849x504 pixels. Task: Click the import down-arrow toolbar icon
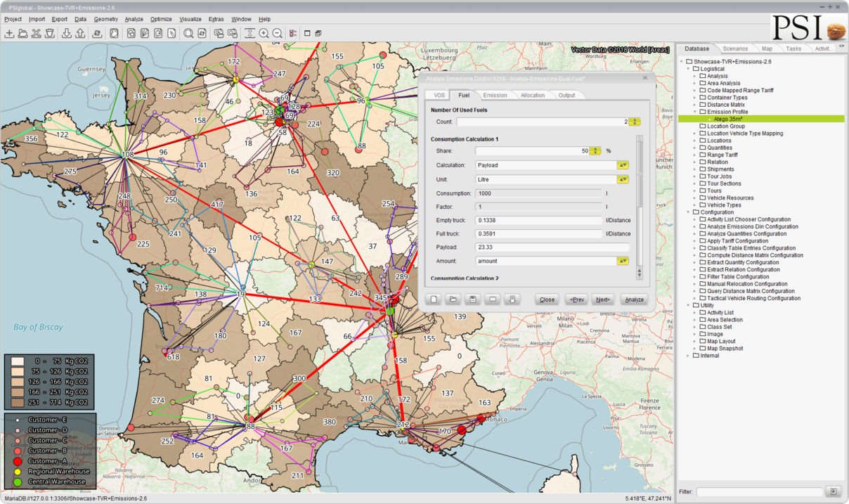tap(67, 33)
